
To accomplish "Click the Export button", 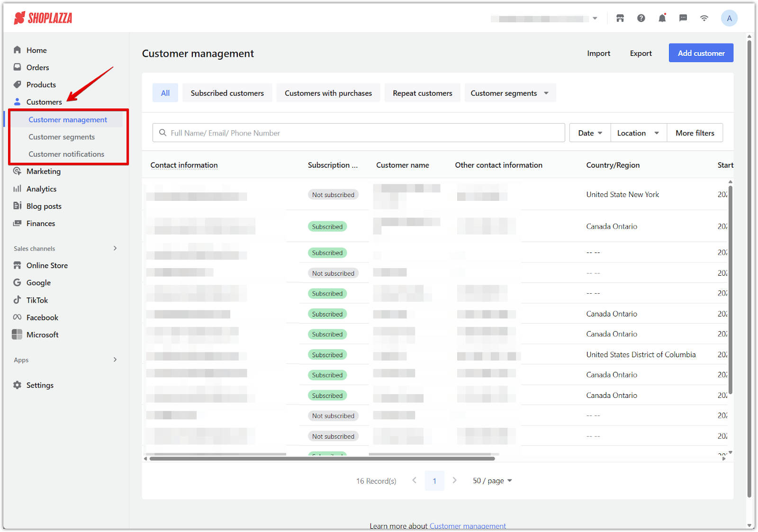I will tap(641, 54).
